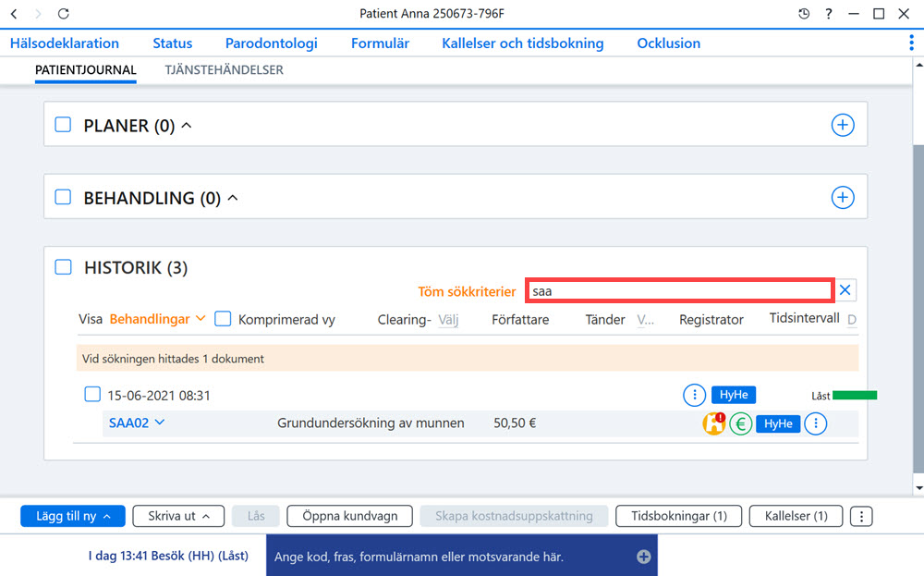The height and width of the screenshot is (576, 924).
Task: Click the plus icon in code entry bar
Action: pos(643,557)
